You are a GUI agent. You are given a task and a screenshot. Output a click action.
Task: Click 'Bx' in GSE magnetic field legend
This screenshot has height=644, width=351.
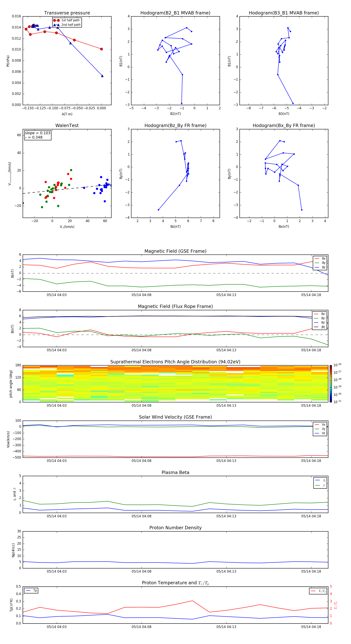[x=324, y=259]
